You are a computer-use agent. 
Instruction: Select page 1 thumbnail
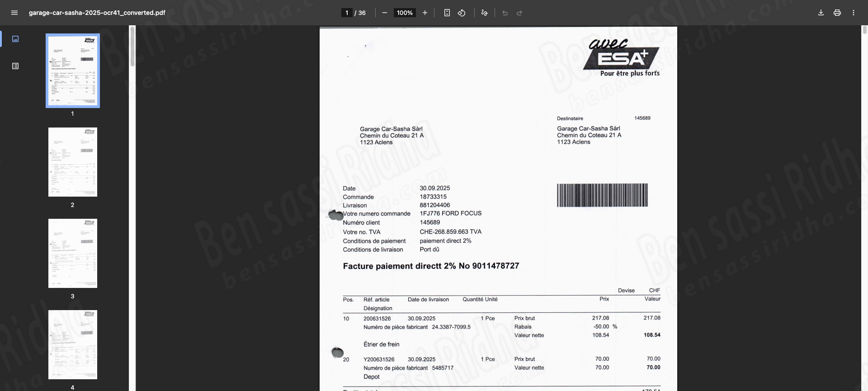[73, 71]
